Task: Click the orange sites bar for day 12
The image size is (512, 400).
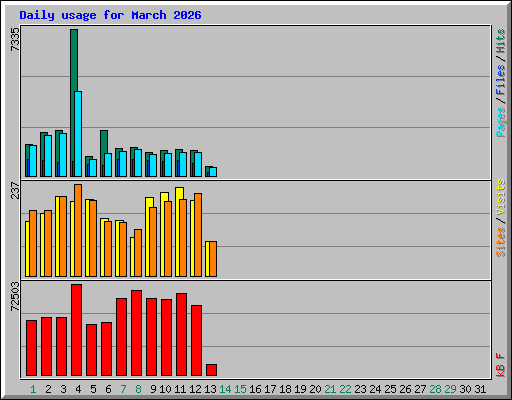Action: click(198, 235)
